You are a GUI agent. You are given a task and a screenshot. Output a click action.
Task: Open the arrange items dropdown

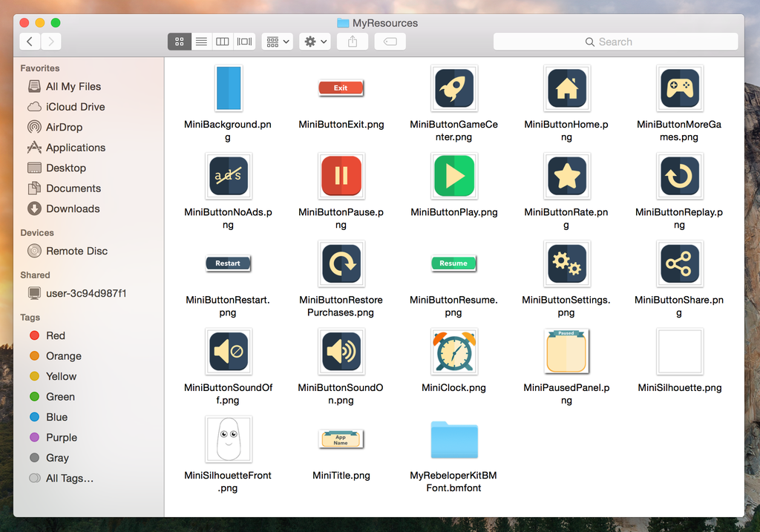coord(278,42)
